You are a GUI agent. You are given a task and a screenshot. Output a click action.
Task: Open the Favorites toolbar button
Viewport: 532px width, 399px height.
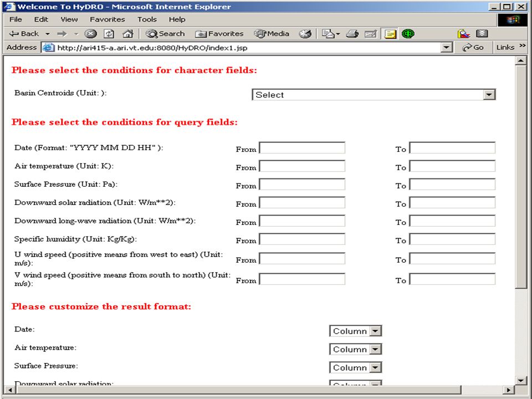click(x=219, y=34)
